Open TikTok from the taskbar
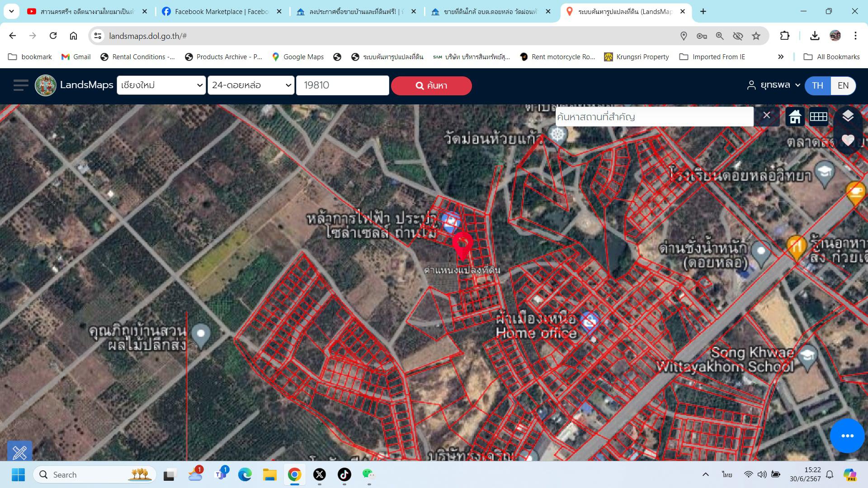Image resolution: width=868 pixels, height=488 pixels. pos(344,474)
